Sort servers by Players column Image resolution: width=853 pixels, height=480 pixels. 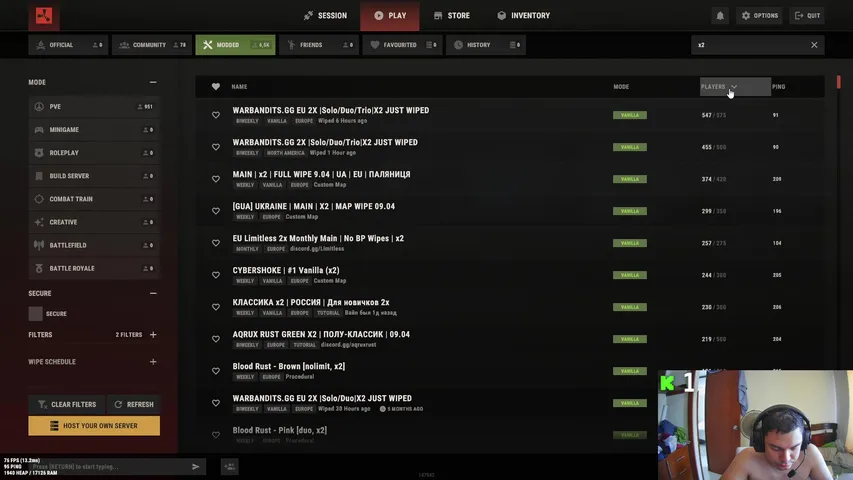pos(735,87)
